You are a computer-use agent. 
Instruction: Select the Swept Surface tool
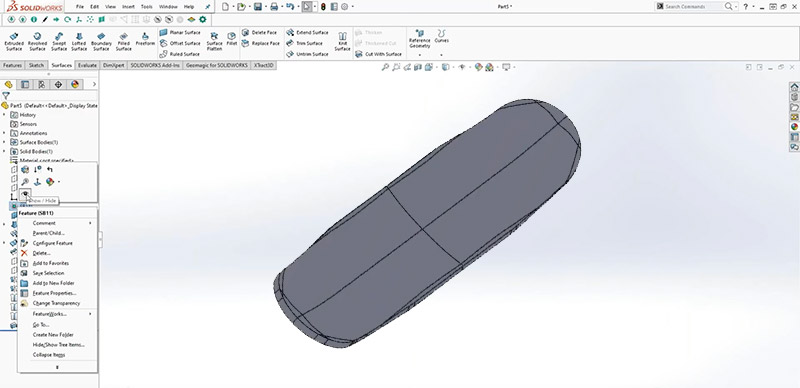tap(59, 41)
